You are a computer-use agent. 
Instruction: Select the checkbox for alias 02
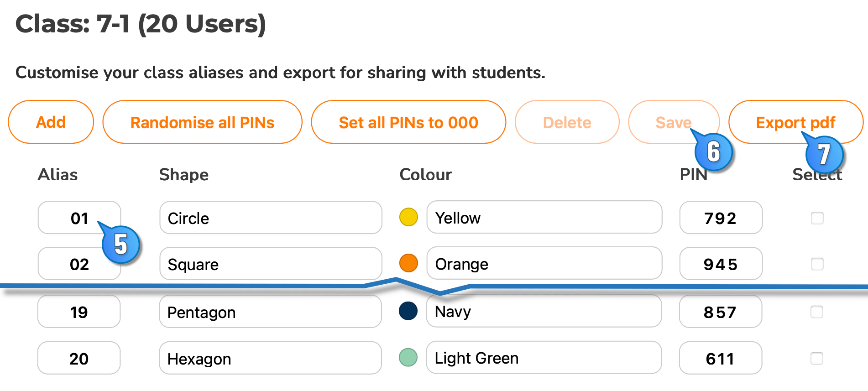coord(817,264)
